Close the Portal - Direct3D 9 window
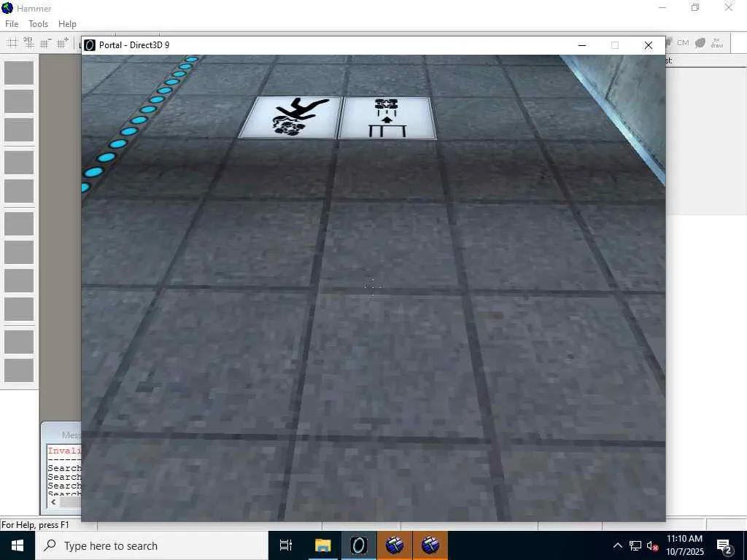Screen dimensions: 747x560 (x=649, y=45)
